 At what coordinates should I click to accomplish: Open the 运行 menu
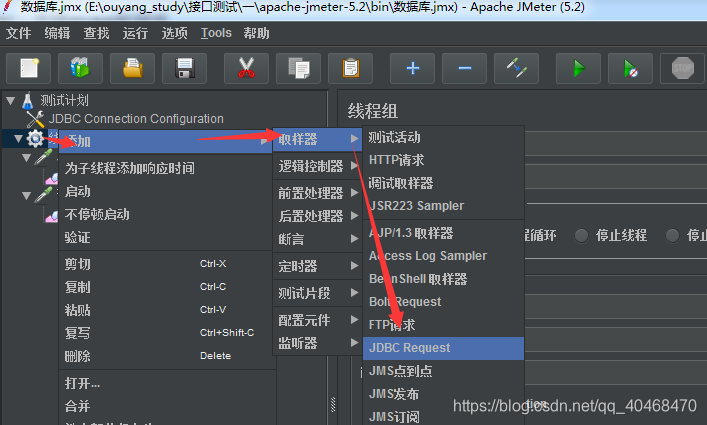click(135, 33)
